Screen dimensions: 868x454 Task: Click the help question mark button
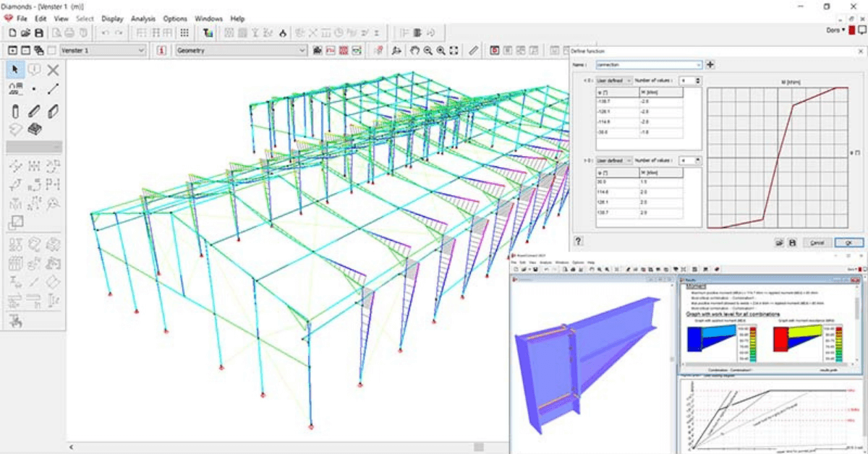click(x=579, y=241)
